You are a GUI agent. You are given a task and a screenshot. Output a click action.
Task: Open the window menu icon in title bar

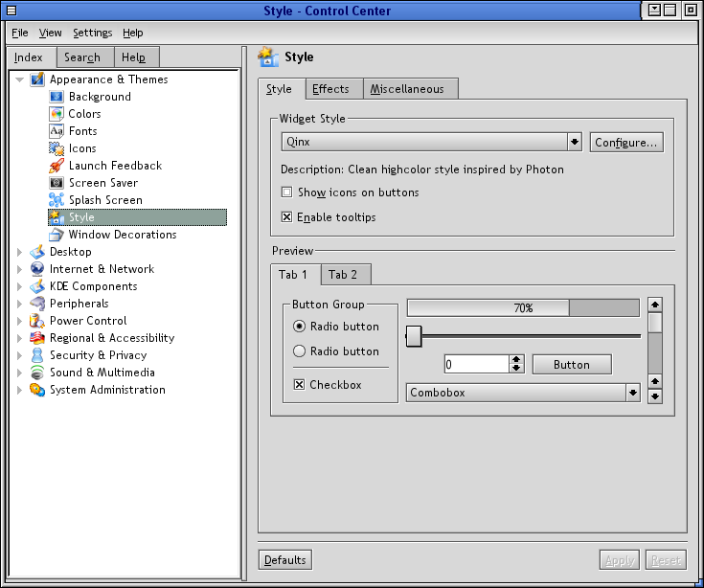pos(11,10)
